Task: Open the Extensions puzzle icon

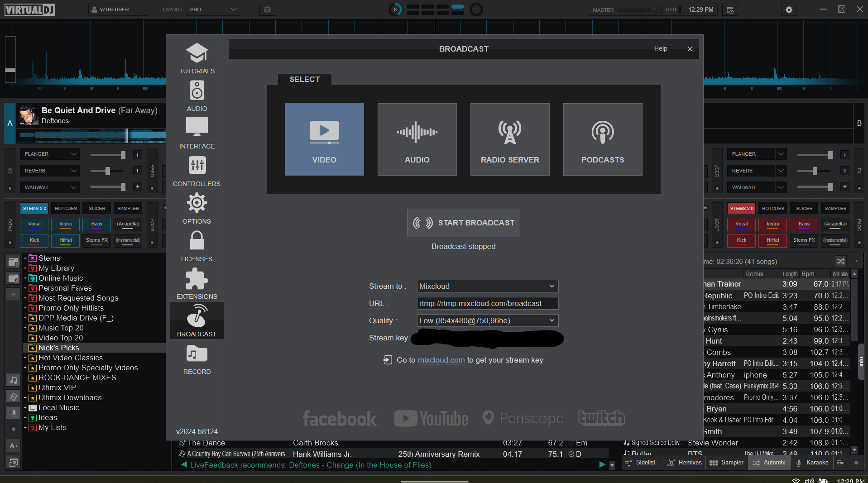Action: [x=197, y=278]
